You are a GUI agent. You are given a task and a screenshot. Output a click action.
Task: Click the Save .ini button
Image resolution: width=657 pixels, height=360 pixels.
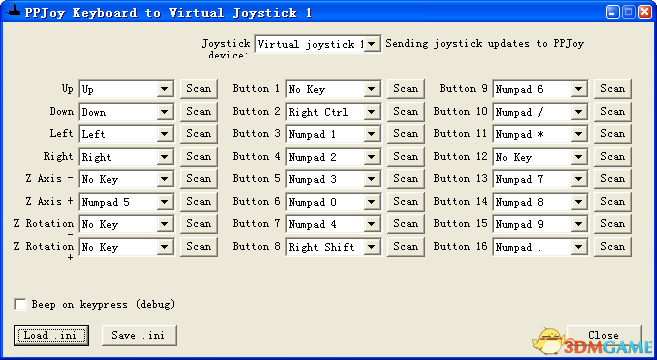(x=139, y=335)
